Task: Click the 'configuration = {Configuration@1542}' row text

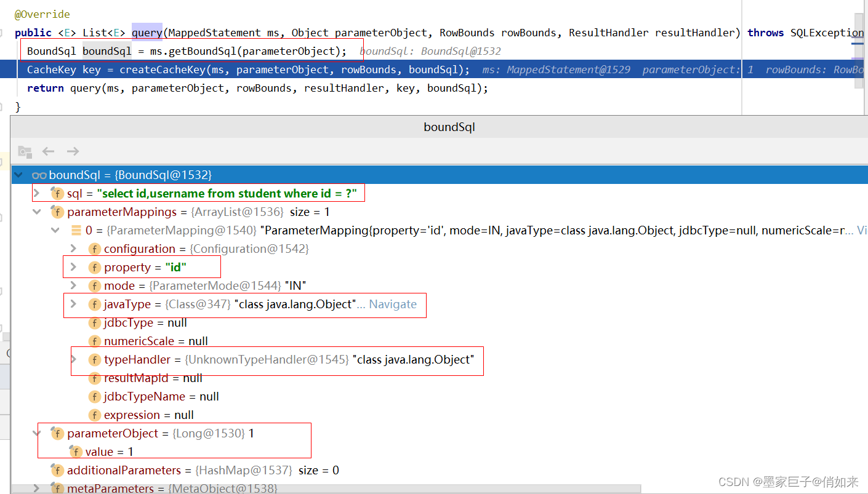Action: coord(206,249)
